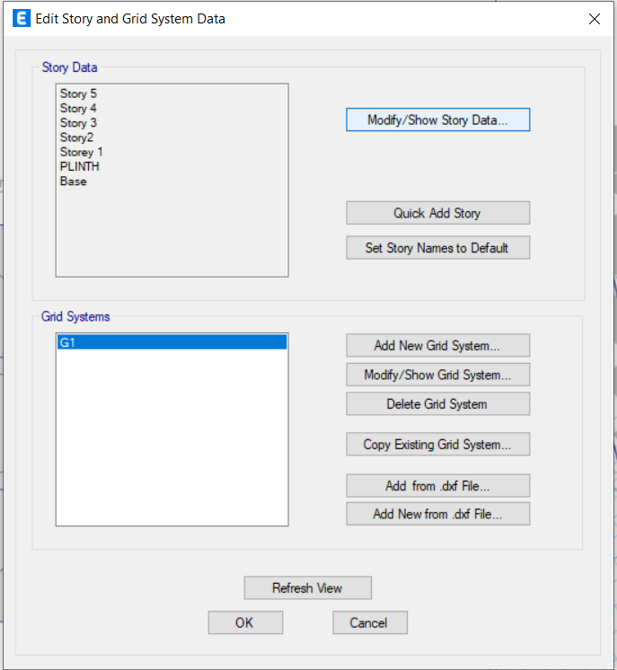Click Delete Grid System button
The width and height of the screenshot is (617, 670).
click(438, 404)
